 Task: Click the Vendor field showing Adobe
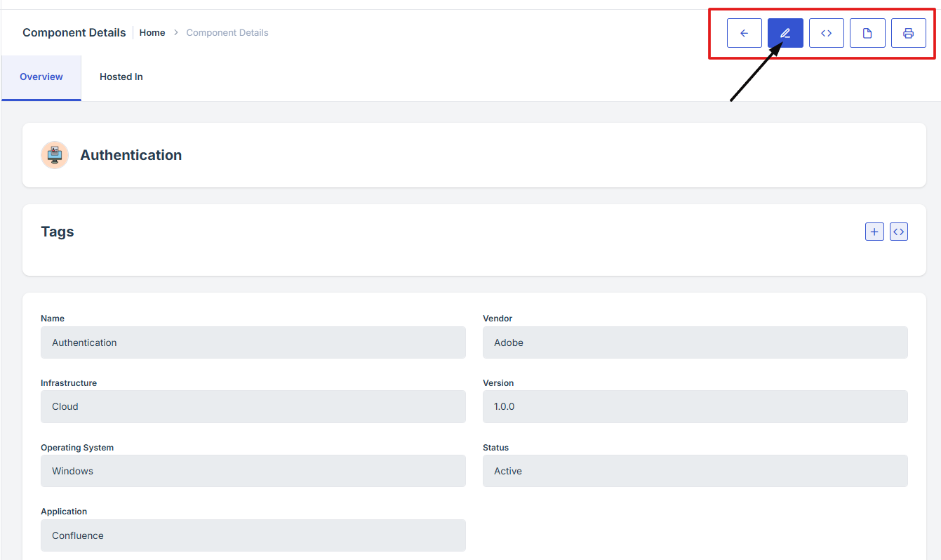pos(695,342)
